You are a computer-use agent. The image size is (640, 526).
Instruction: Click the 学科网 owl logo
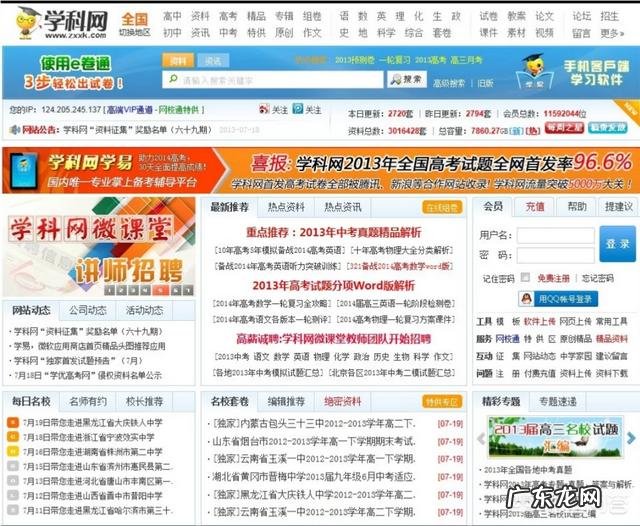click(x=61, y=22)
